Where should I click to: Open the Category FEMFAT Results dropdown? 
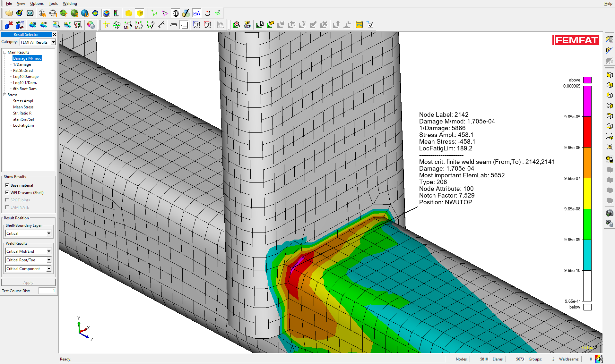click(x=53, y=42)
